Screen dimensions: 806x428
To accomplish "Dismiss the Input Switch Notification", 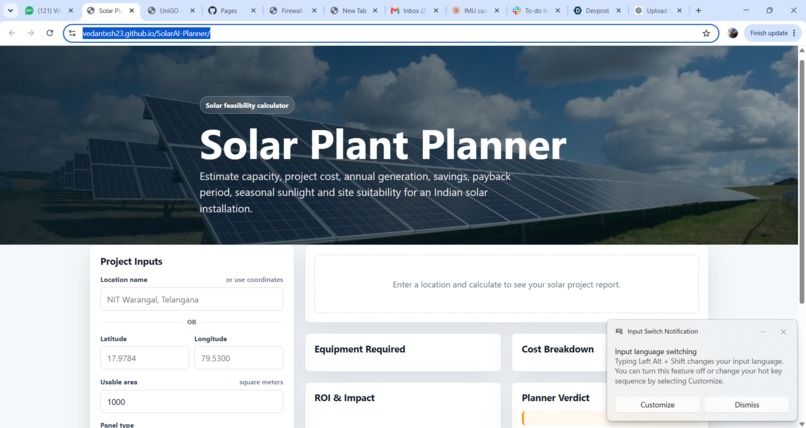I will coord(747,404).
